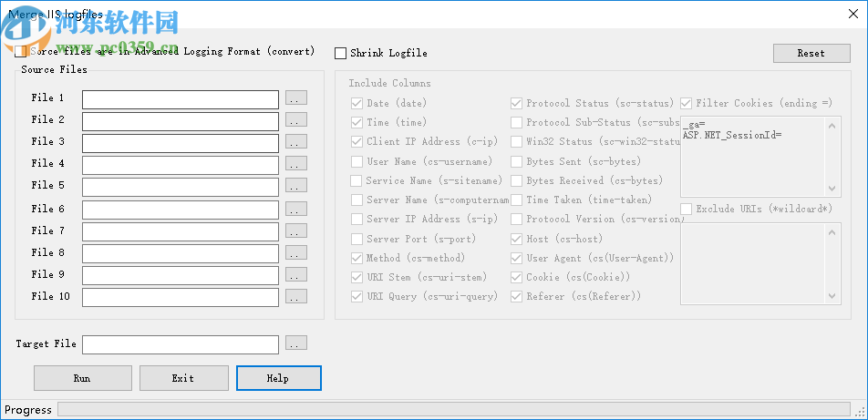Toggle URI Stem (cs-uri-stem) checkbox
Screen dimensions: 868x420
(x=356, y=277)
